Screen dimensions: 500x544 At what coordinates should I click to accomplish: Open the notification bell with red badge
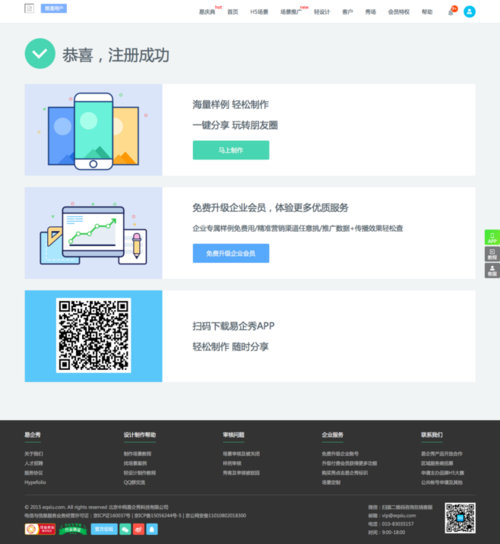pyautogui.click(x=451, y=11)
